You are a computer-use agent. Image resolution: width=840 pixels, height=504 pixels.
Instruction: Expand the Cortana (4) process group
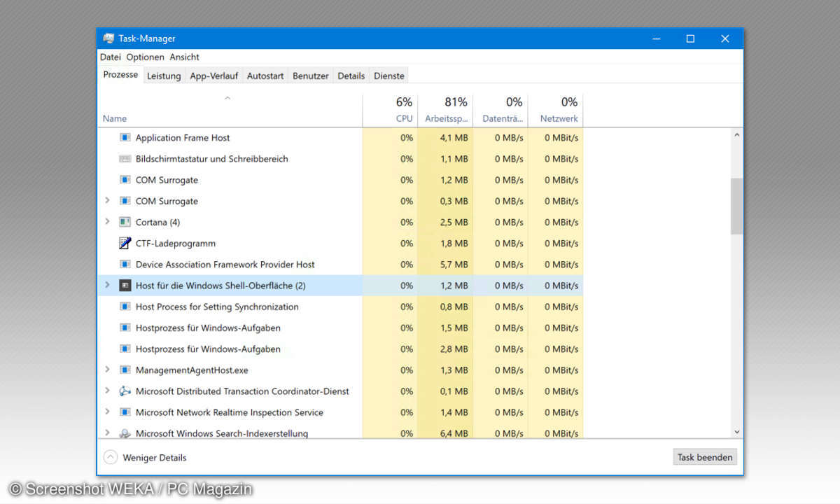[x=107, y=222]
